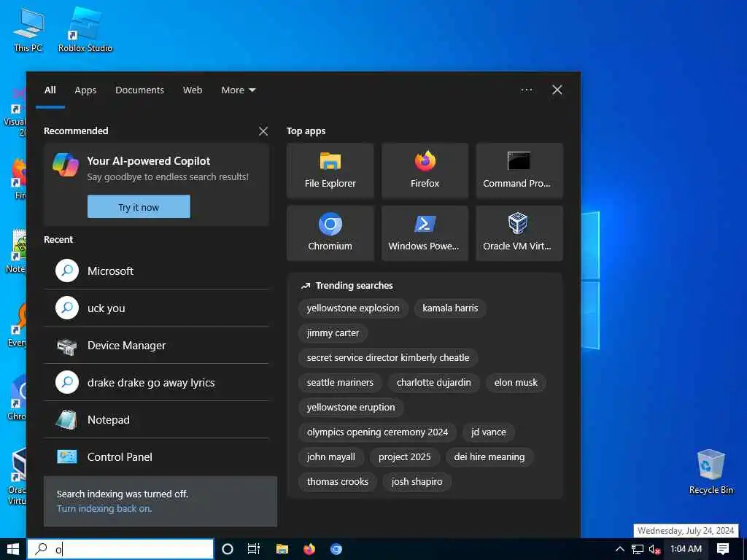Open search options ellipsis menu
Image resolution: width=747 pixels, height=560 pixels.
[527, 90]
